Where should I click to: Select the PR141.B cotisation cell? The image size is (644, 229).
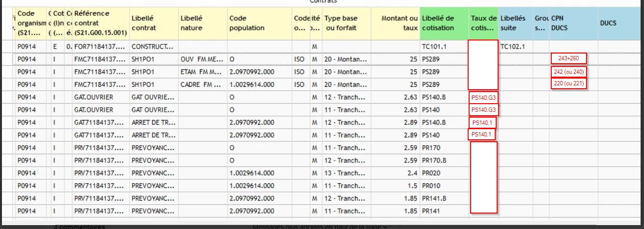point(444,198)
